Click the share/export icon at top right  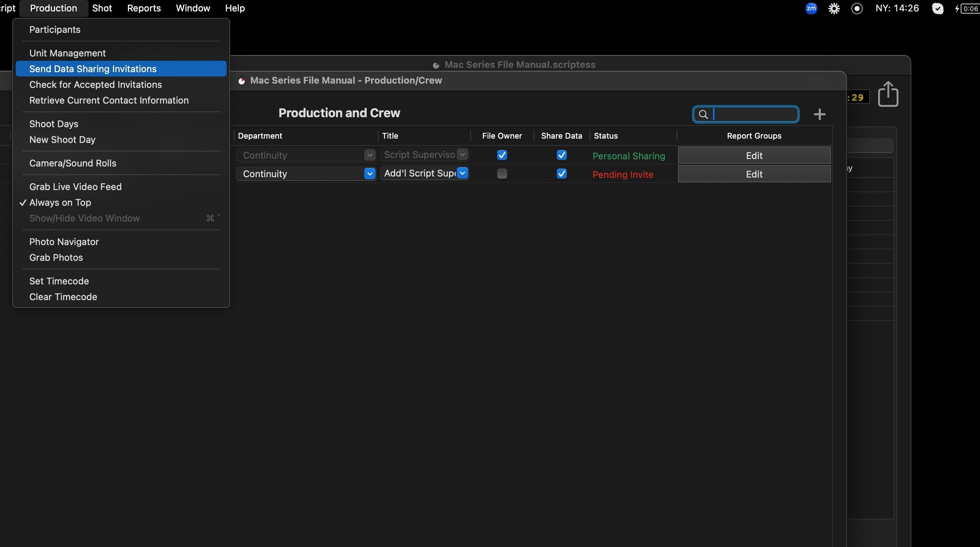[x=888, y=94]
